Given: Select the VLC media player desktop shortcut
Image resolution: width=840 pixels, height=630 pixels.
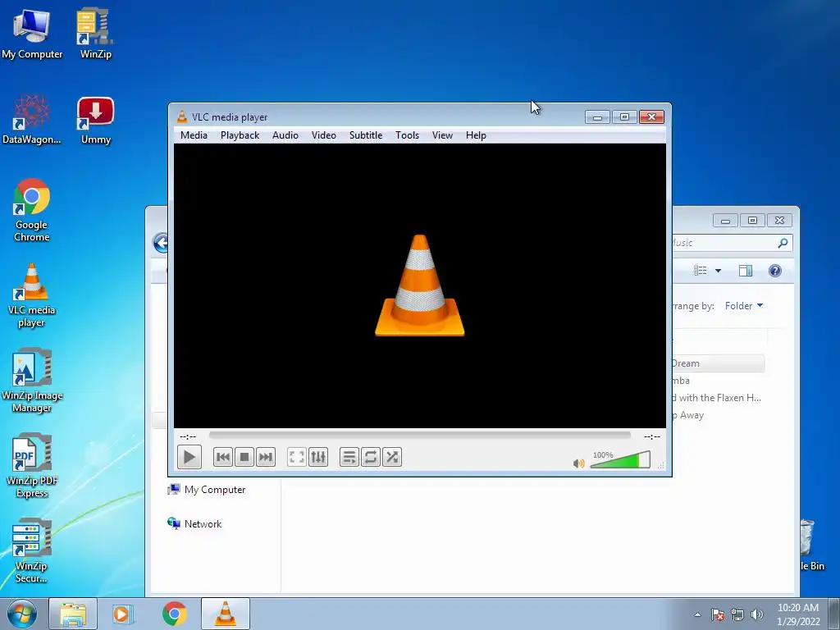Looking at the screenshot, I should click(32, 295).
